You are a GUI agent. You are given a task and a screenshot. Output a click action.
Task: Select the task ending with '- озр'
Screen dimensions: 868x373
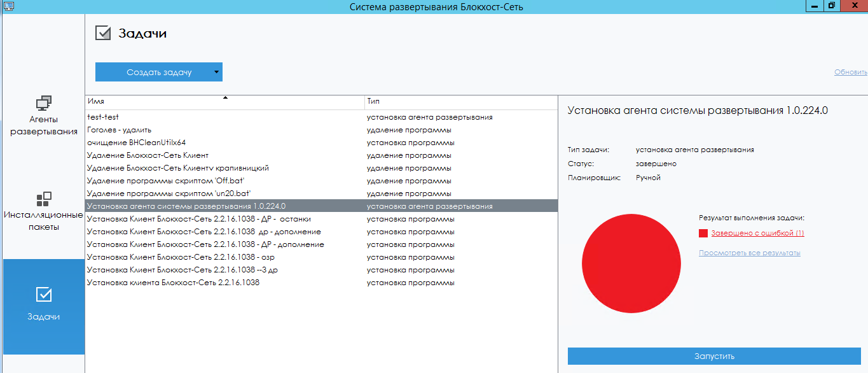pyautogui.click(x=321, y=257)
